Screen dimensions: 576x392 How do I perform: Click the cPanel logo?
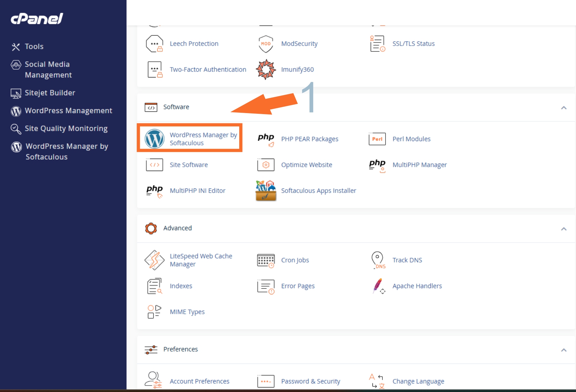coord(37,19)
